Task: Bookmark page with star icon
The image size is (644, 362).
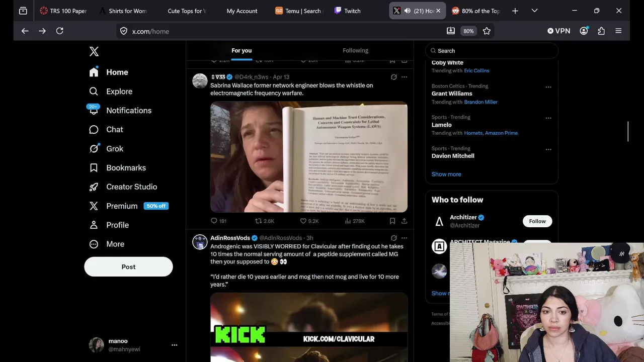Action: click(487, 31)
